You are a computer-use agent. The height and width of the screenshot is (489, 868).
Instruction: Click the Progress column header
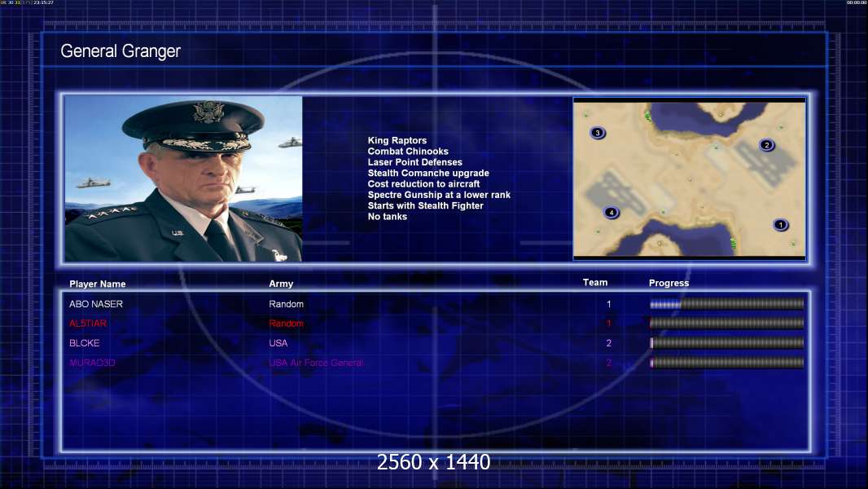tap(669, 283)
